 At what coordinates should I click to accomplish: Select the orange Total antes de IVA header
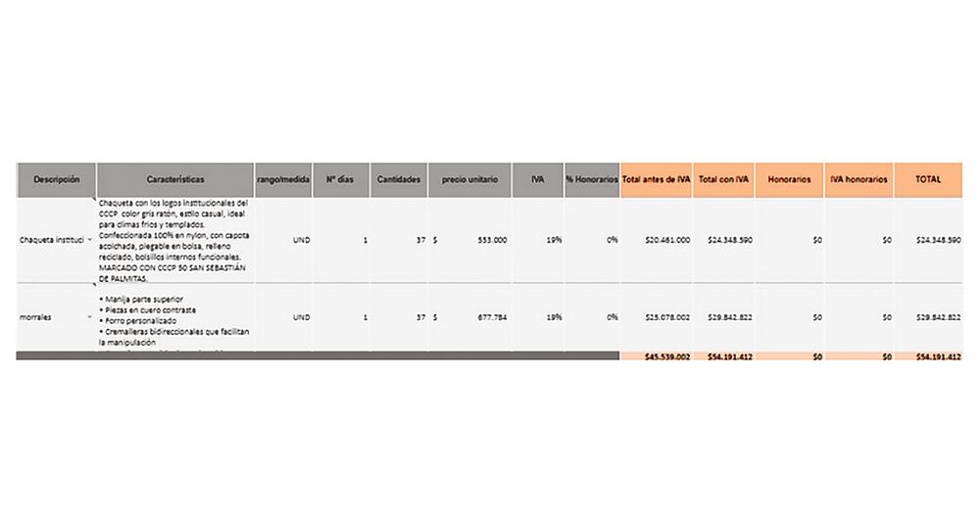[656, 180]
